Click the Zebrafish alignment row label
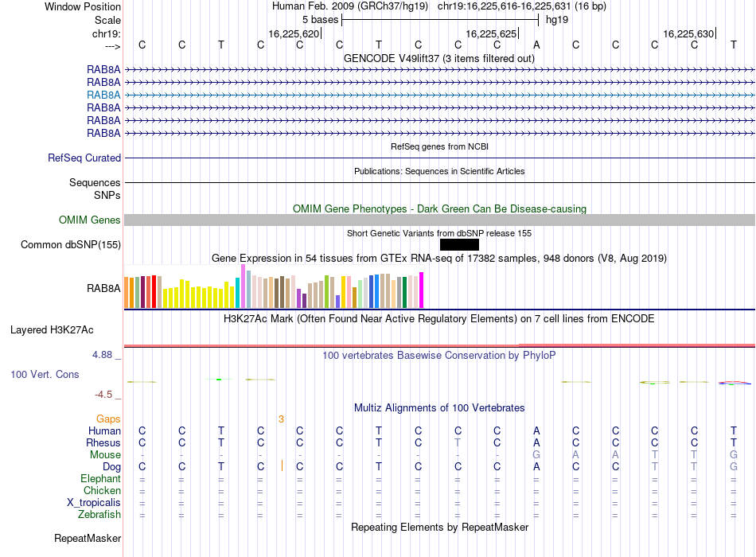Viewport: 756px width, 557px height. (x=99, y=515)
